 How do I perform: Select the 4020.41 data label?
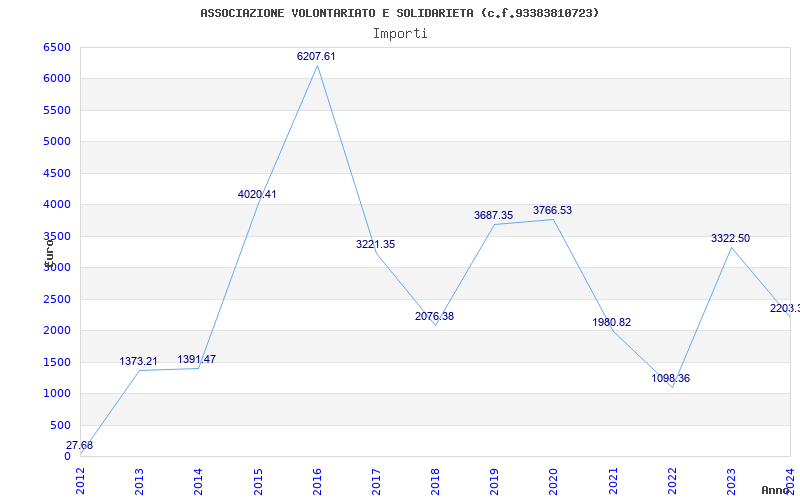point(257,194)
